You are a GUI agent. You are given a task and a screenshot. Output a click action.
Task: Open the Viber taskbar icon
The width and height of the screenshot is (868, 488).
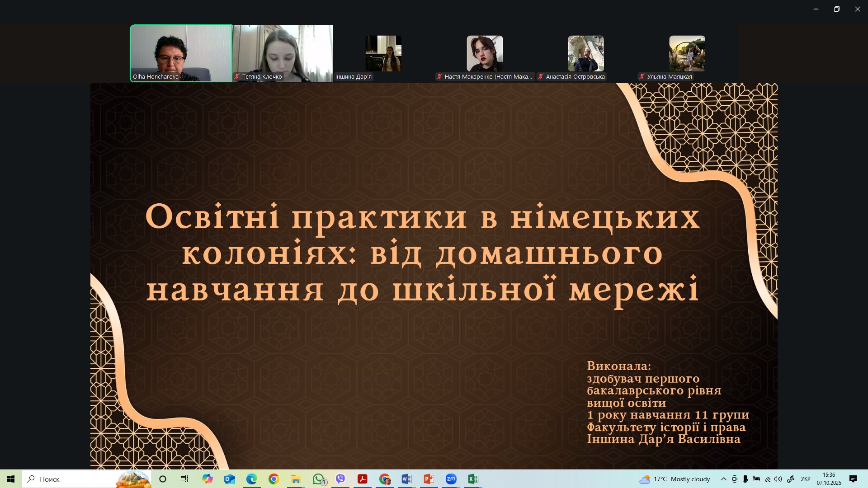(x=340, y=479)
